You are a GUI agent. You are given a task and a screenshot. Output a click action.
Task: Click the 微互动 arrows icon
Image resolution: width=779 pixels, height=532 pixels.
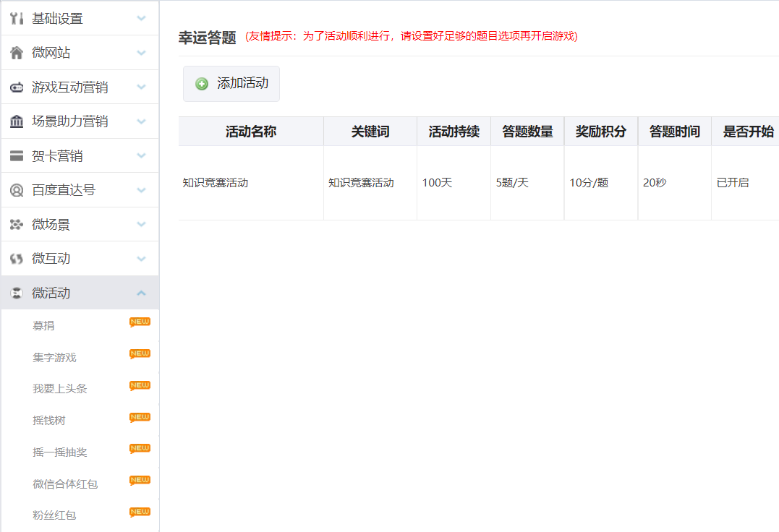tap(17, 259)
